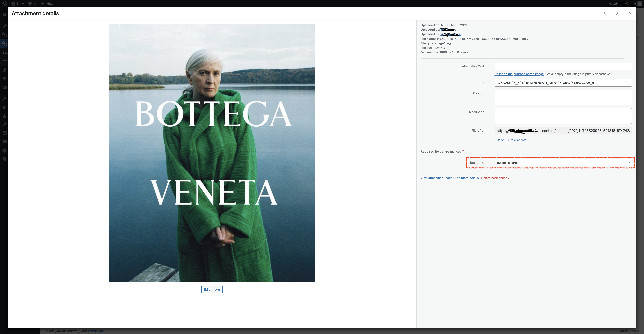Click the Bottega Veneta image preview

pos(212,153)
